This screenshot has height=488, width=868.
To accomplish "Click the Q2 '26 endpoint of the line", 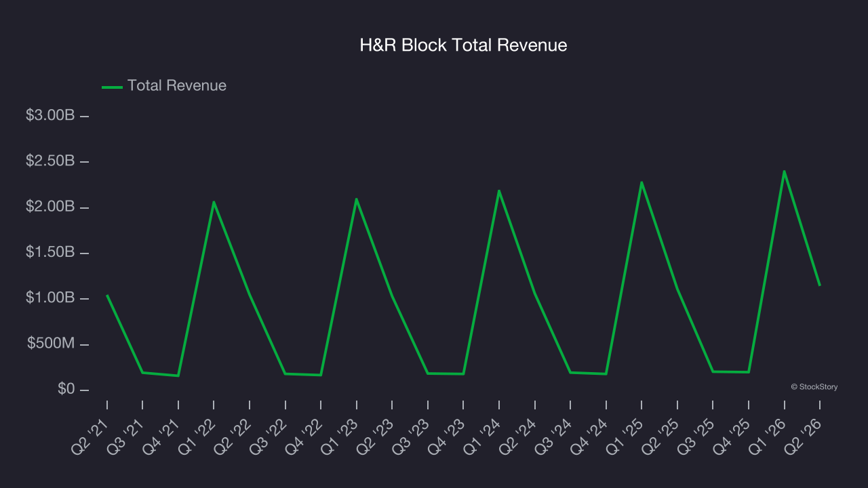I will [x=819, y=285].
